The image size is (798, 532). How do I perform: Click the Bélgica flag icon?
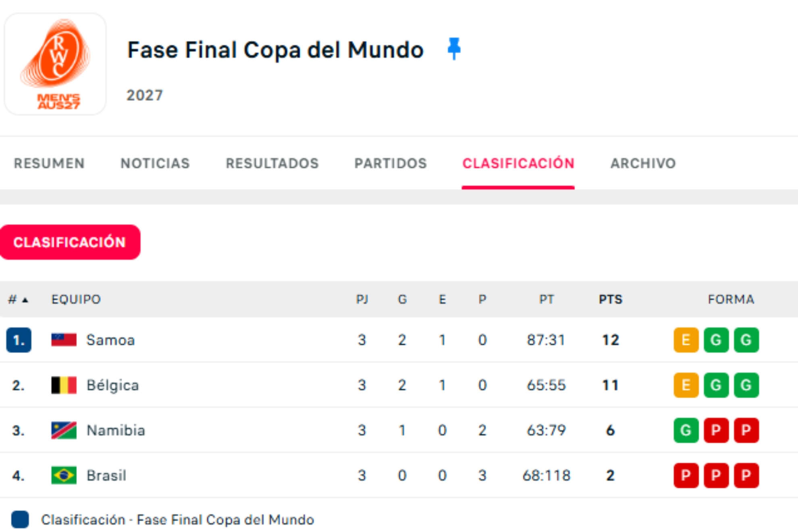coord(64,385)
